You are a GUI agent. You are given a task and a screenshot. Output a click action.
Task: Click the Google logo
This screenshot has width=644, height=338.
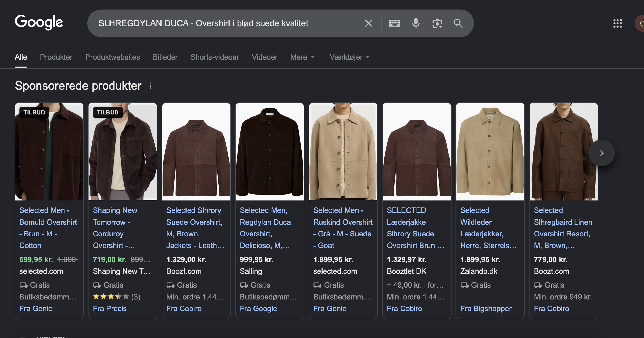(39, 22)
